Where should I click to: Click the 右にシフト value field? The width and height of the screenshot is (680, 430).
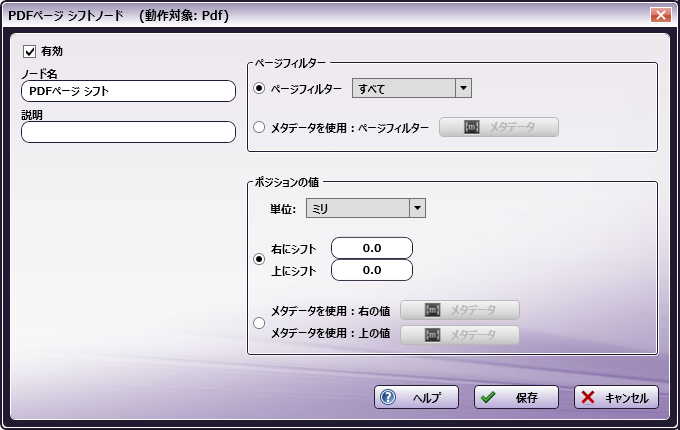click(372, 248)
